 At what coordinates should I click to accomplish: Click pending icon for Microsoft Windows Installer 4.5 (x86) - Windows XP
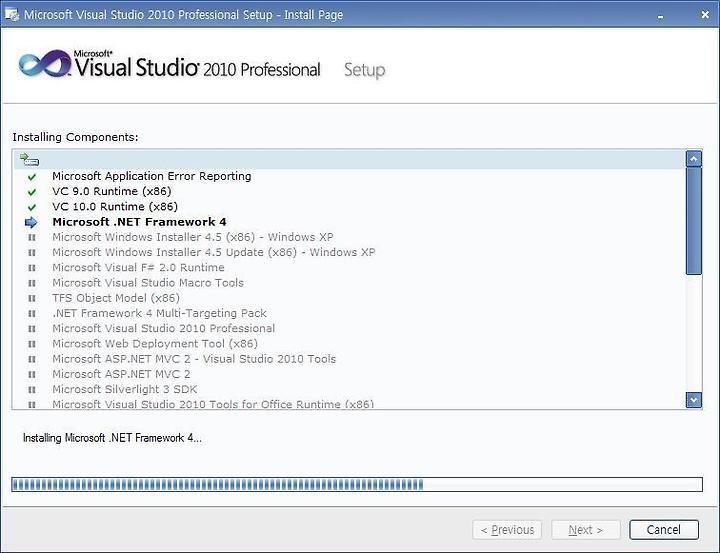(x=32, y=237)
